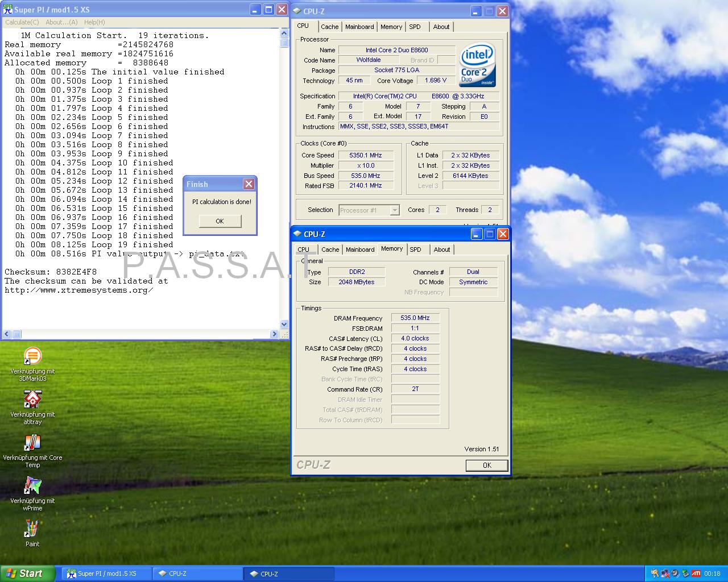Click the system tray clock 00:18
The height and width of the screenshot is (582, 728).
click(712, 573)
